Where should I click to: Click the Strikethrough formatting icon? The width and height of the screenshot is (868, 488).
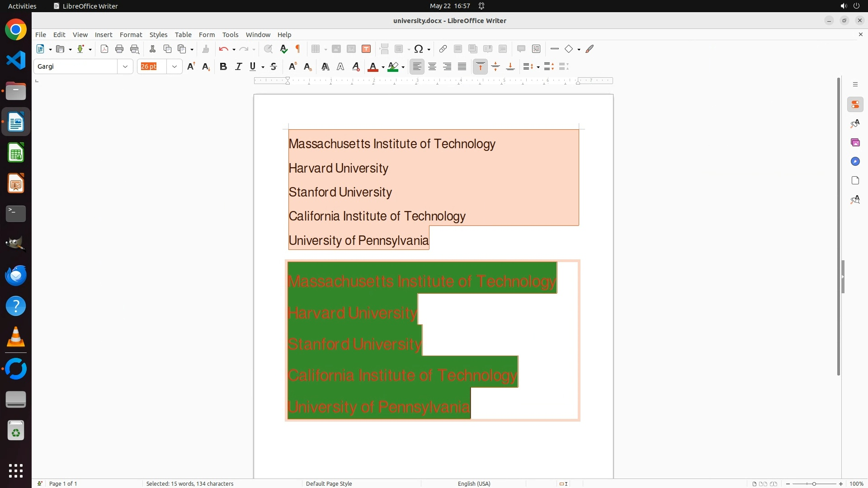point(274,66)
